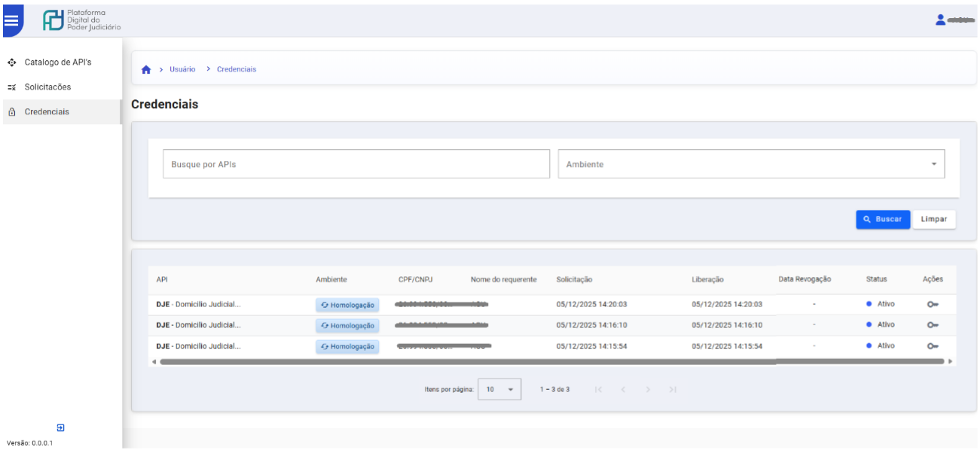Click the home icon in breadcrumb
The height and width of the screenshot is (450, 980).
146,69
